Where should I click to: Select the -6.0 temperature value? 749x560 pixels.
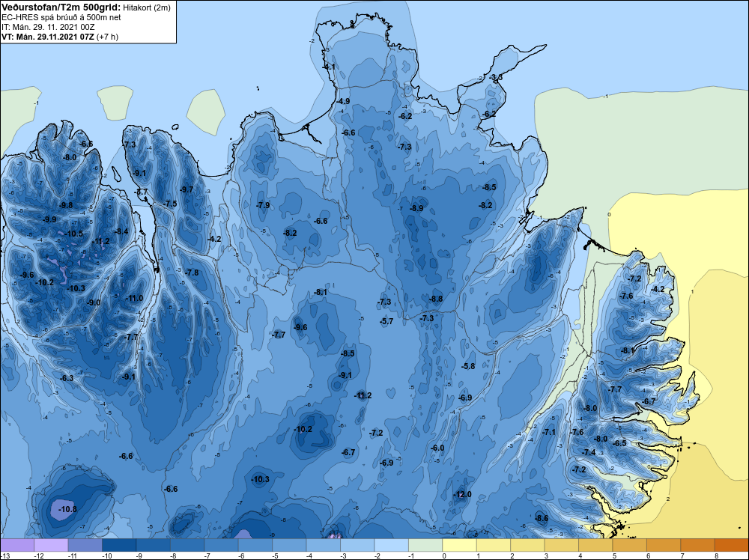437,448
